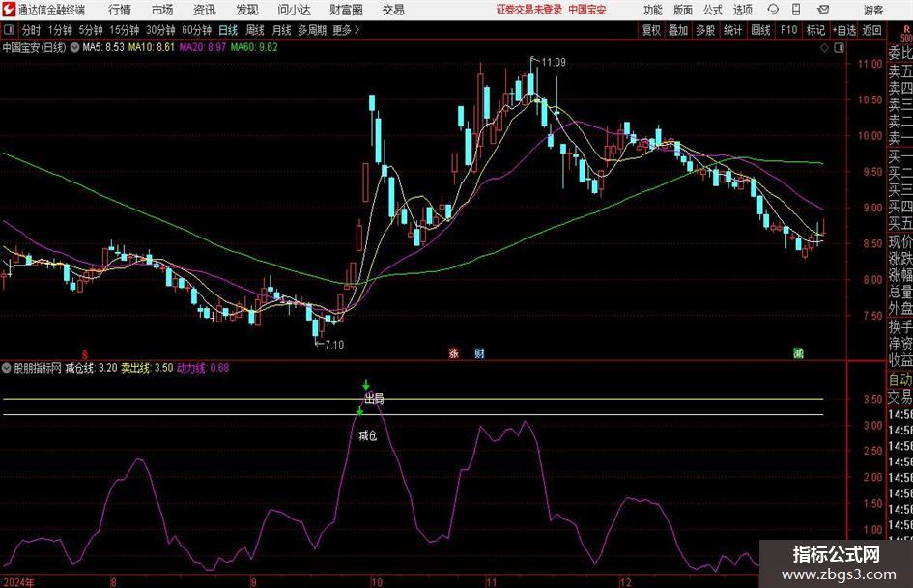Screen dimensions: 913x588
Task: Click the 卖出线: 3.50 indicator label
Action: tap(147, 368)
